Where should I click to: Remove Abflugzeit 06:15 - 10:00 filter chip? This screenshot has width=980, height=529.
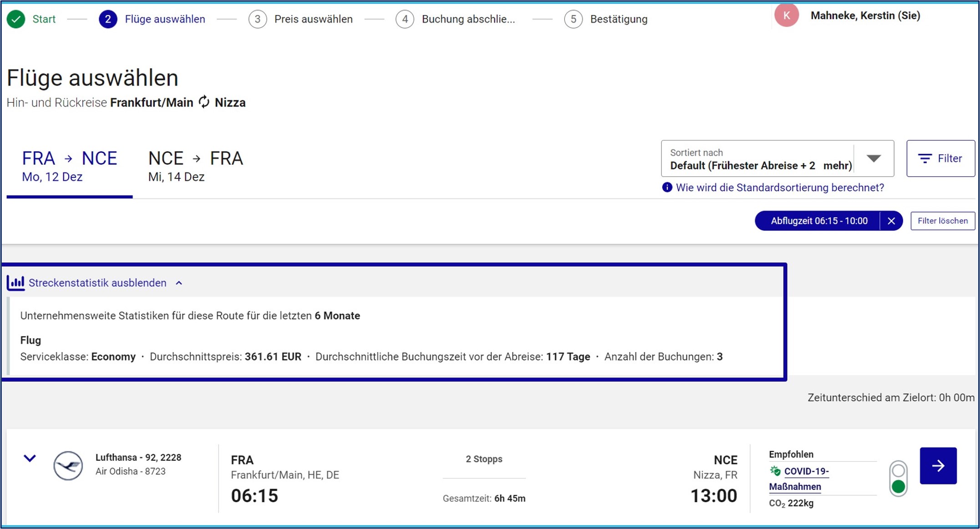coord(891,221)
